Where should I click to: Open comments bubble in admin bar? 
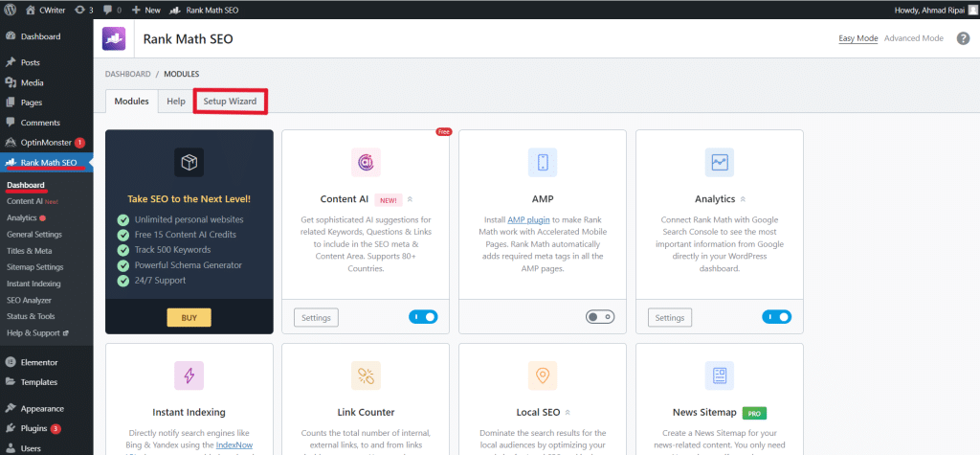pyautogui.click(x=113, y=10)
